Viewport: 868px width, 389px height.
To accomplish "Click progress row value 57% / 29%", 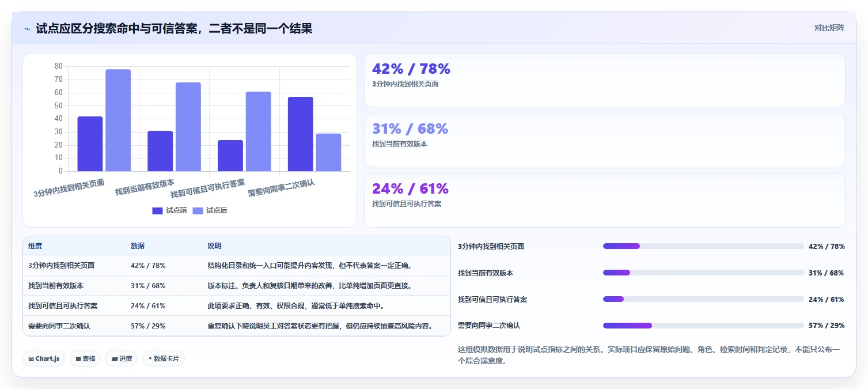I will (x=827, y=326).
